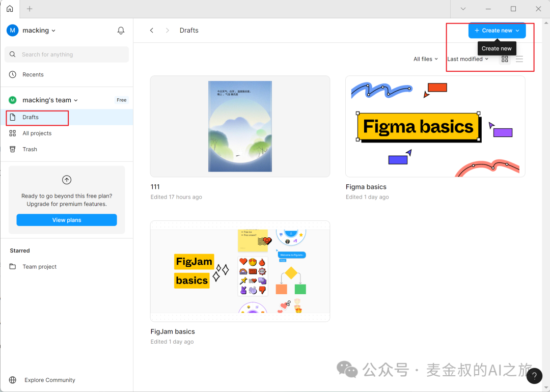Image resolution: width=550 pixels, height=392 pixels.
Task: Click the Free plan badge
Action: click(x=122, y=100)
